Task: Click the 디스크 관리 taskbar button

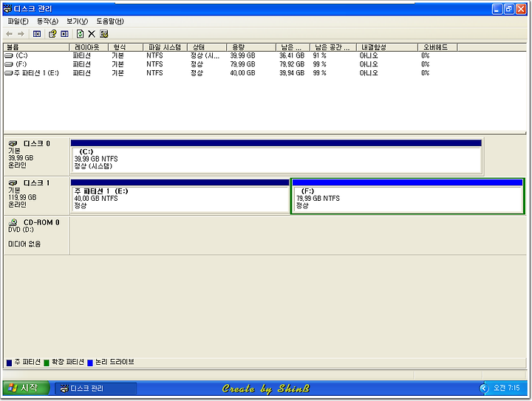Action: point(95,388)
